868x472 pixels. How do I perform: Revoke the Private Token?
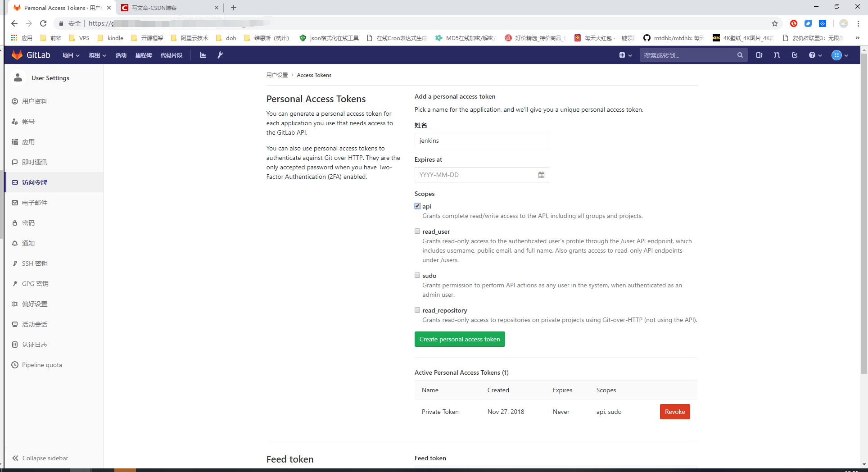coord(674,411)
